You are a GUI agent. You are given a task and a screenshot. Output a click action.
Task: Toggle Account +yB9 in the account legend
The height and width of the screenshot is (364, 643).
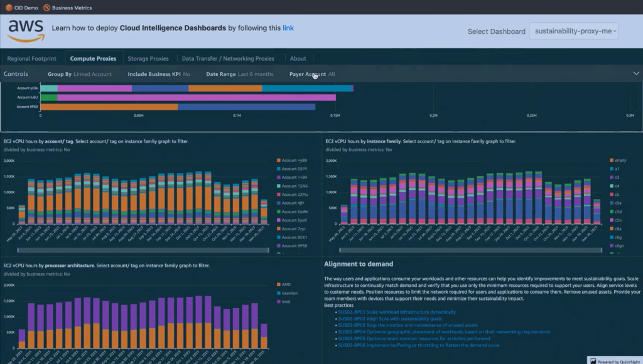coord(294,160)
